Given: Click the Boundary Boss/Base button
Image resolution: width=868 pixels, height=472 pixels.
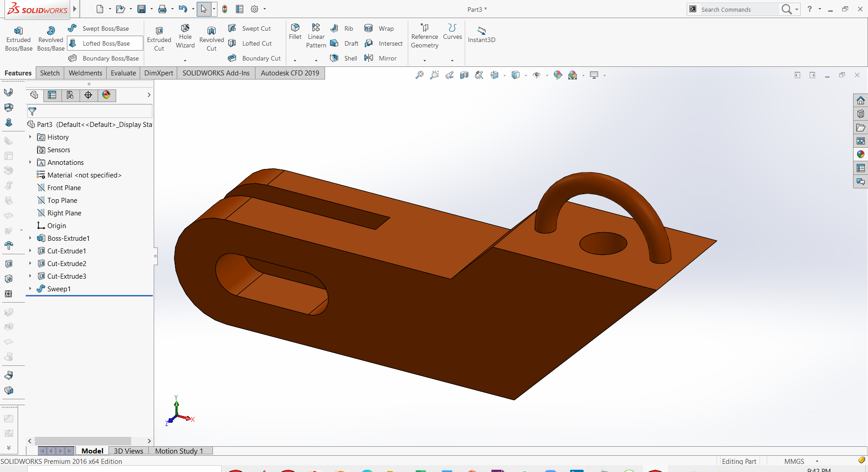Looking at the screenshot, I should [x=104, y=58].
